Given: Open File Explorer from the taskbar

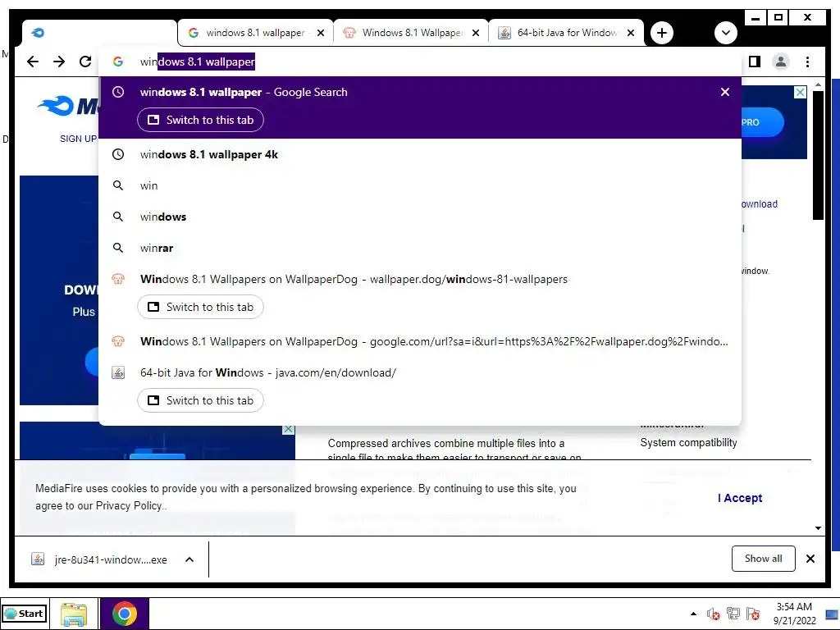Looking at the screenshot, I should tap(74, 614).
